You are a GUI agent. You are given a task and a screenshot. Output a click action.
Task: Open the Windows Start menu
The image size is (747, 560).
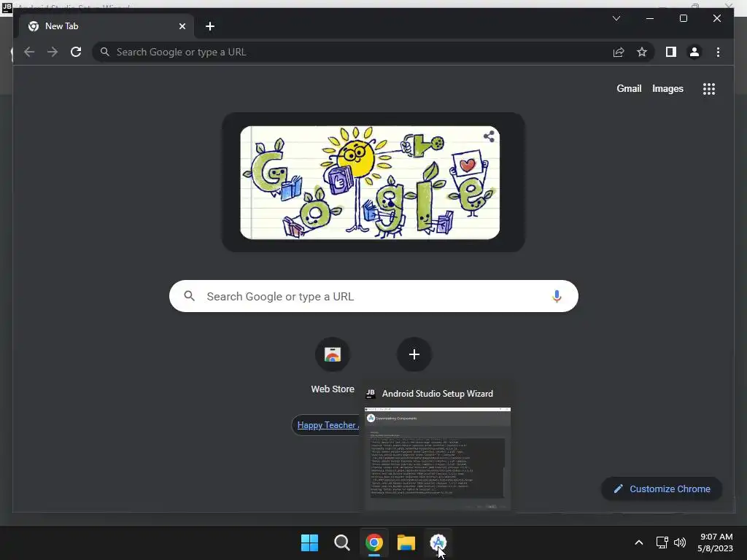[x=309, y=542]
